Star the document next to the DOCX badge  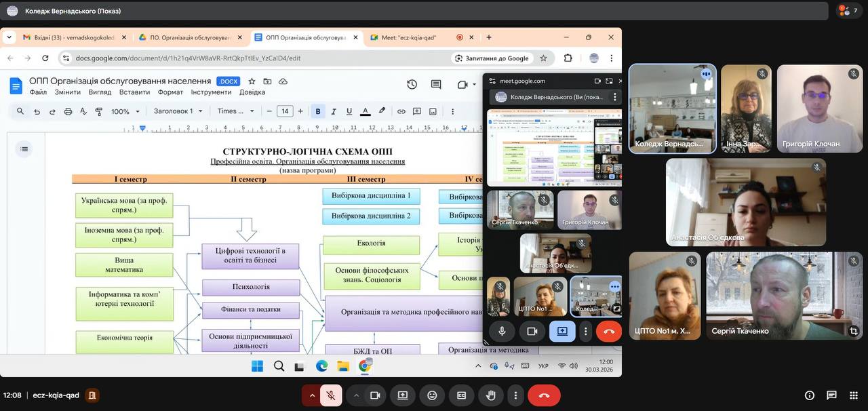click(252, 81)
